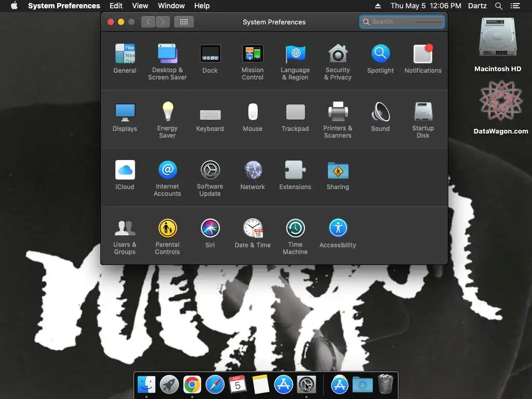The image size is (532, 399).
Task: Open the Edit menu
Action: tap(116, 6)
